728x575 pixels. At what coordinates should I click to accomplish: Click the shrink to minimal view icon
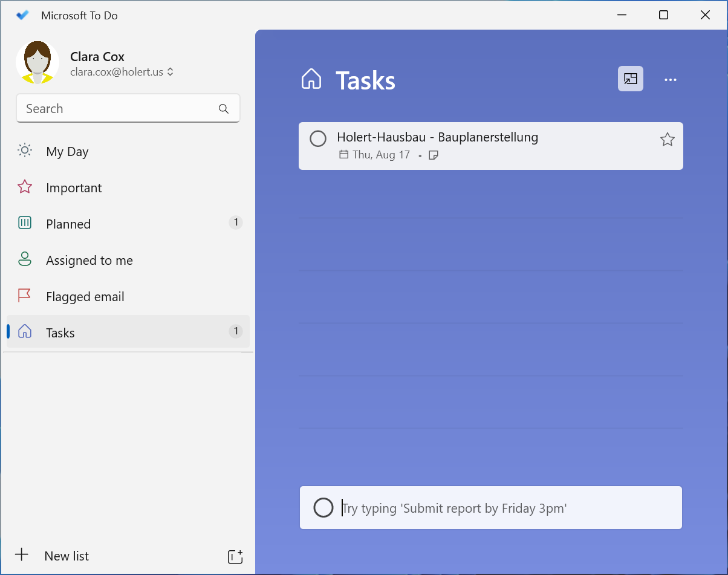pyautogui.click(x=631, y=79)
